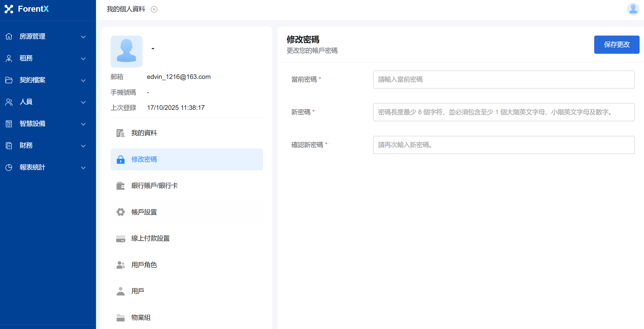
Task: Close the 我的個人資料 tab
Action: click(x=154, y=10)
